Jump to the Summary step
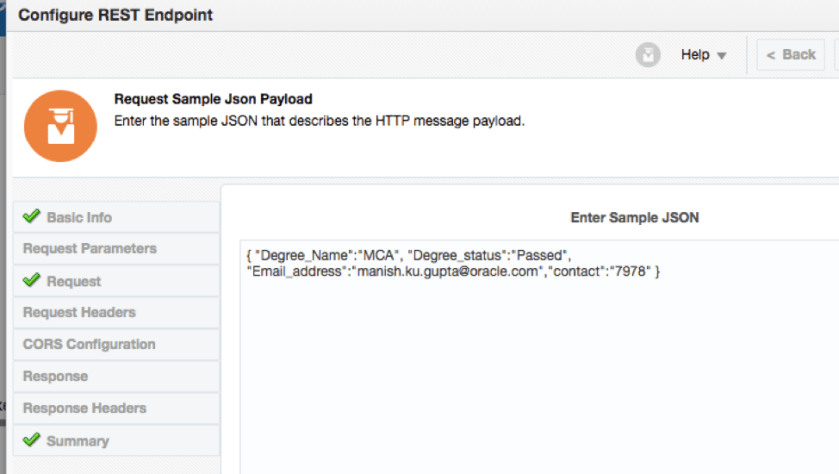Image resolution: width=839 pixels, height=474 pixels. click(77, 441)
